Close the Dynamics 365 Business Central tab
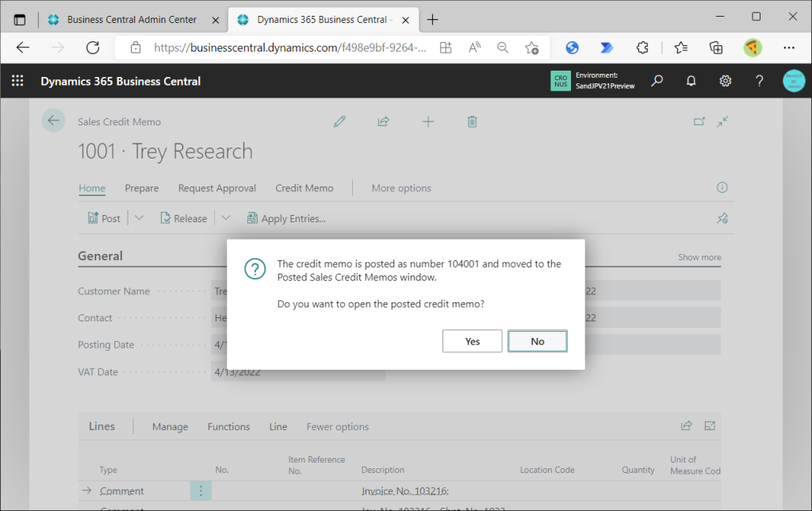 [x=405, y=20]
